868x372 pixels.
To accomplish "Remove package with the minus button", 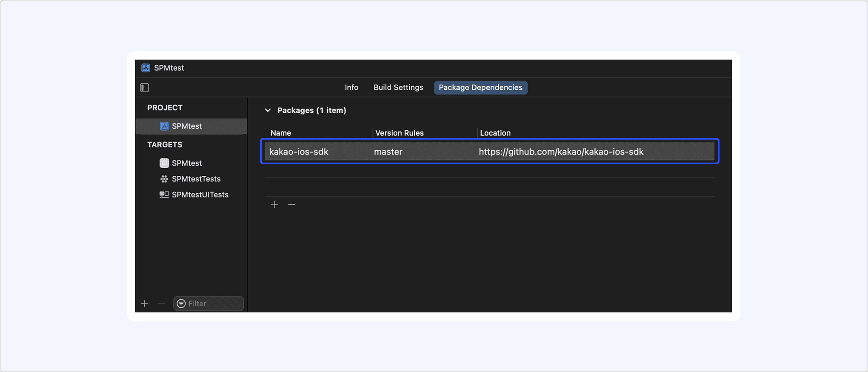I will (291, 205).
